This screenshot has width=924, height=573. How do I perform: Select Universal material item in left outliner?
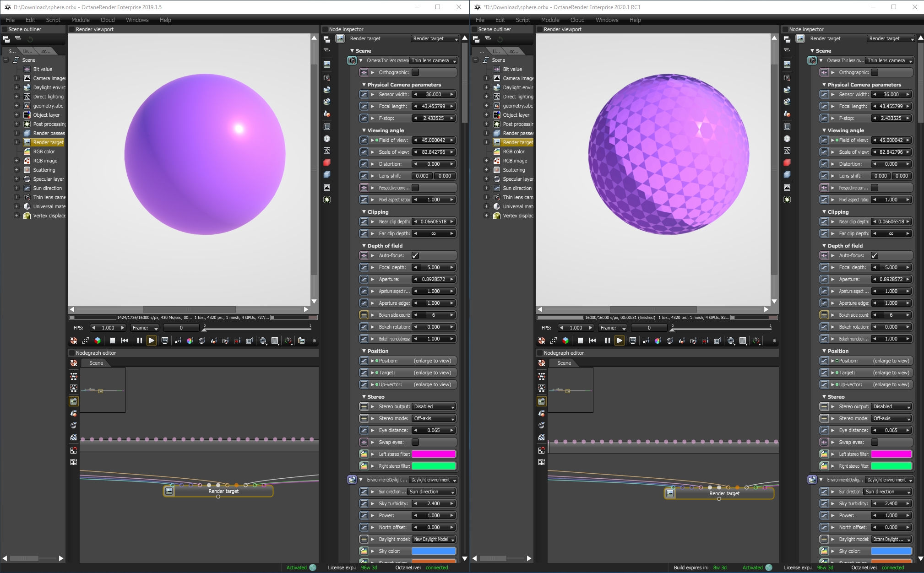pos(49,206)
